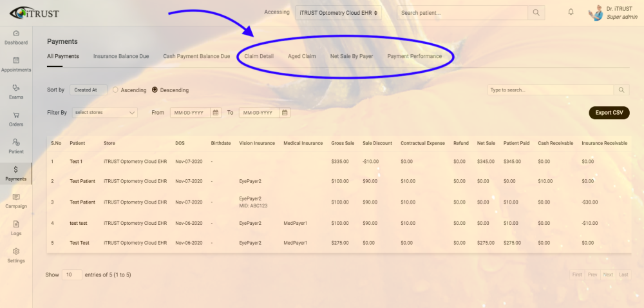Click the MID: ABC123 text
This screenshot has height=308, width=644.
click(x=253, y=206)
